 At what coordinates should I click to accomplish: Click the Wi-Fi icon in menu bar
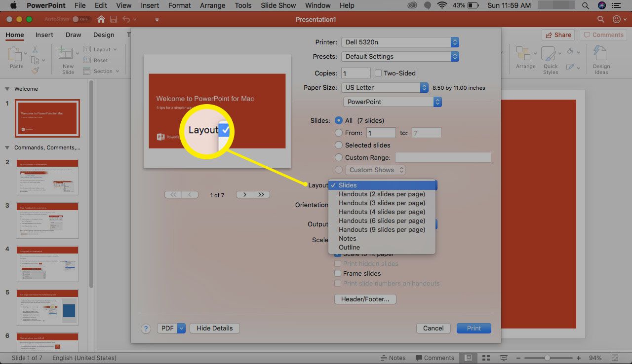click(x=442, y=5)
